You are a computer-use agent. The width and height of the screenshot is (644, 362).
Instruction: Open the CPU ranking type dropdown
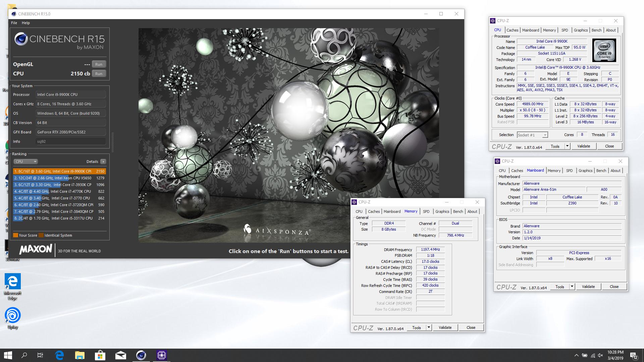[x=25, y=162]
